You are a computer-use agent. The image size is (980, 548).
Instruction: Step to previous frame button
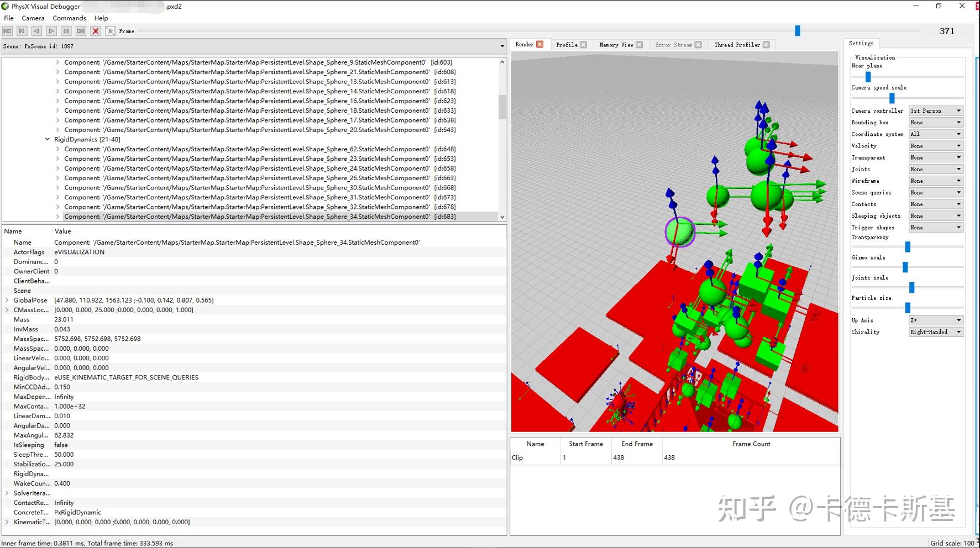(22, 31)
